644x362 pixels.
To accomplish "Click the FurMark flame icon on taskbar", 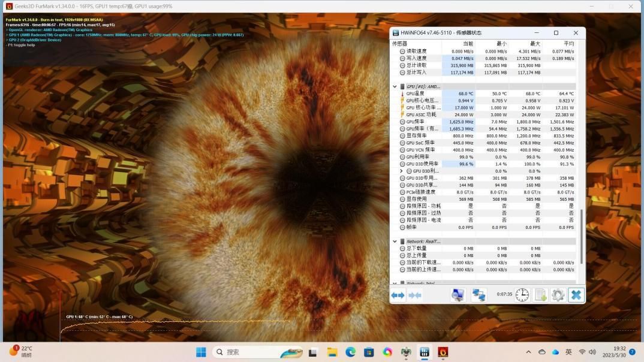I will point(442,352).
